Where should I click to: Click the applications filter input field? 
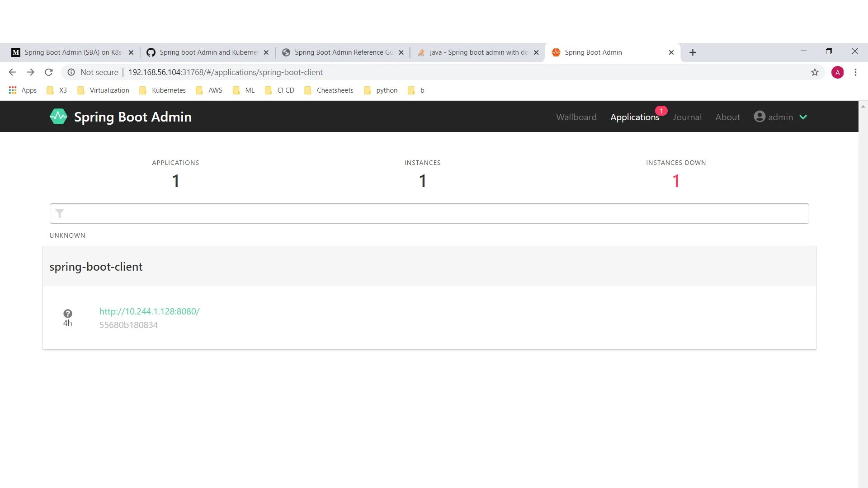[434, 213]
